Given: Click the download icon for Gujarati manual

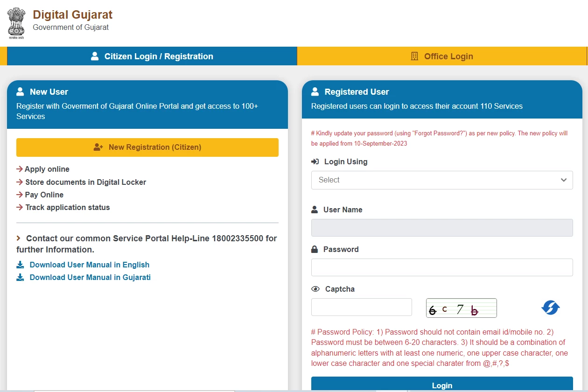Looking at the screenshot, I should [20, 278].
